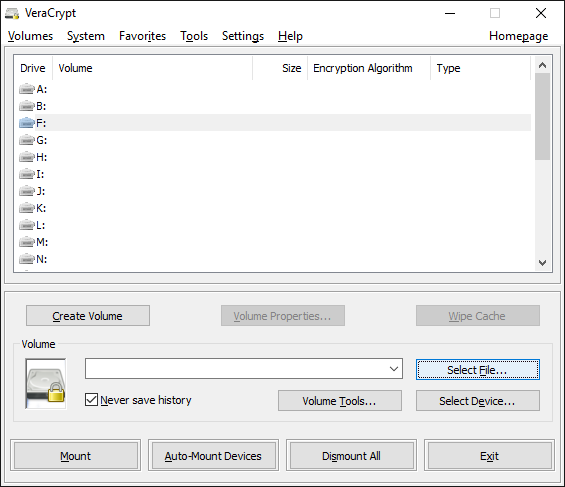The height and width of the screenshot is (487, 565).
Task: Open the Volumes menu
Action: [31, 36]
